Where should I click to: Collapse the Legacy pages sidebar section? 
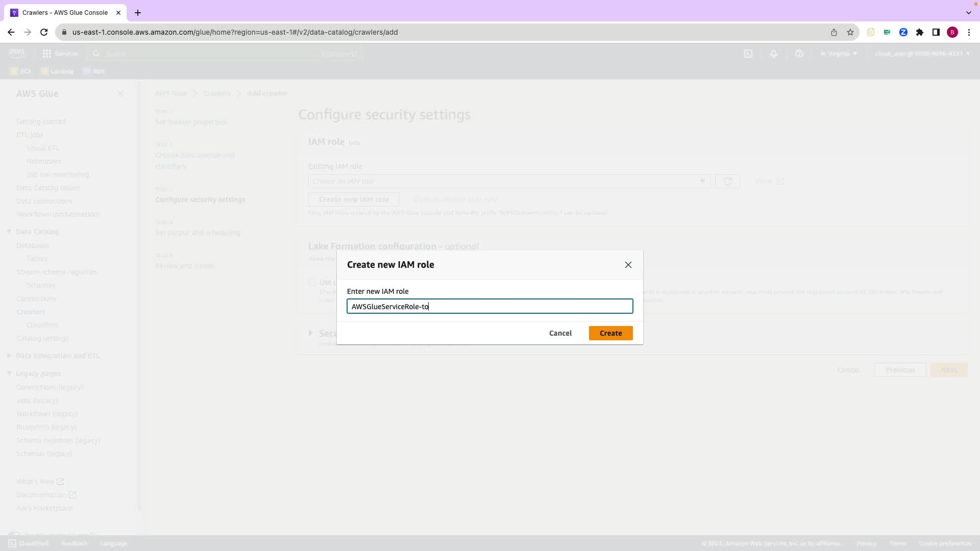pyautogui.click(x=9, y=373)
